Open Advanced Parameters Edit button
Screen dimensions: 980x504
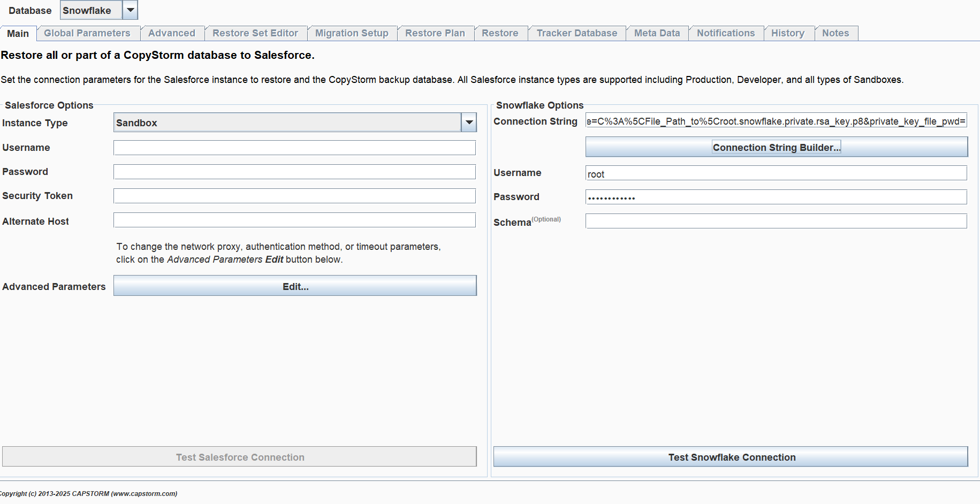(x=295, y=286)
